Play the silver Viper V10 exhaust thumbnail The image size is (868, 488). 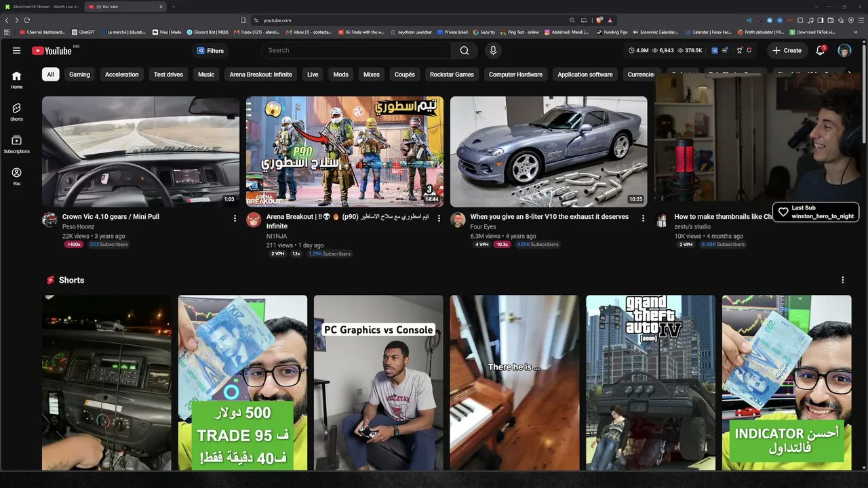tap(549, 152)
